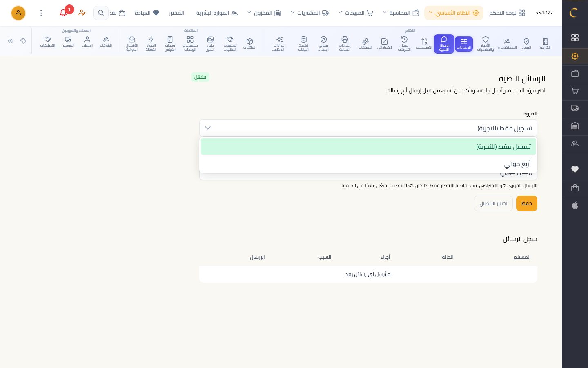Expand the المخزون top menu

[264, 13]
